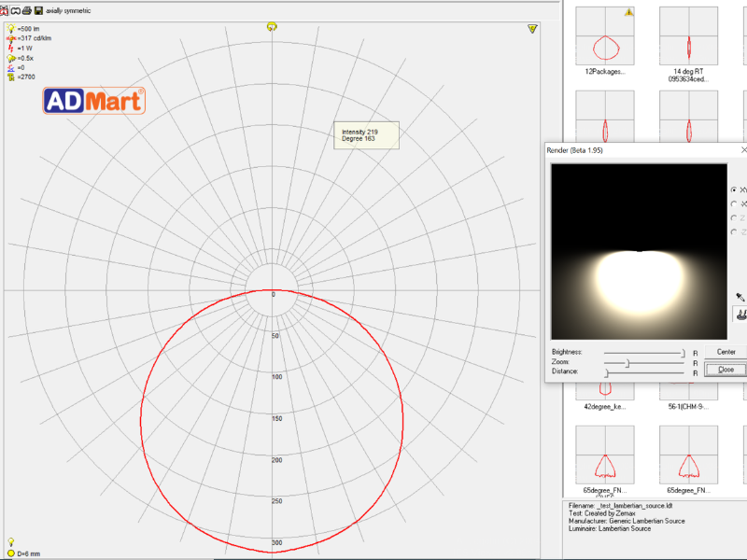This screenshot has width=747, height=560.
Task: Adjust the Brightness slider in Render
Action: click(644, 353)
